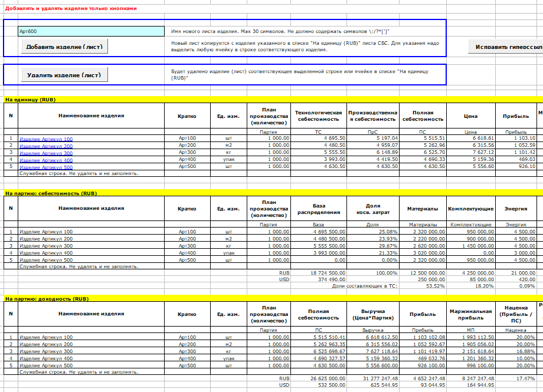Select the materials total 12 500 000.00
Screen dimensions: 543x392
point(423,273)
